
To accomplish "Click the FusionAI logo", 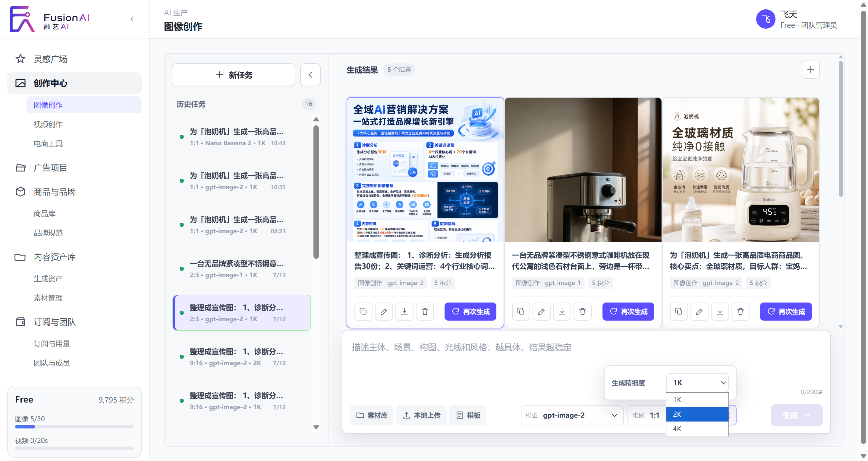I will tap(49, 19).
